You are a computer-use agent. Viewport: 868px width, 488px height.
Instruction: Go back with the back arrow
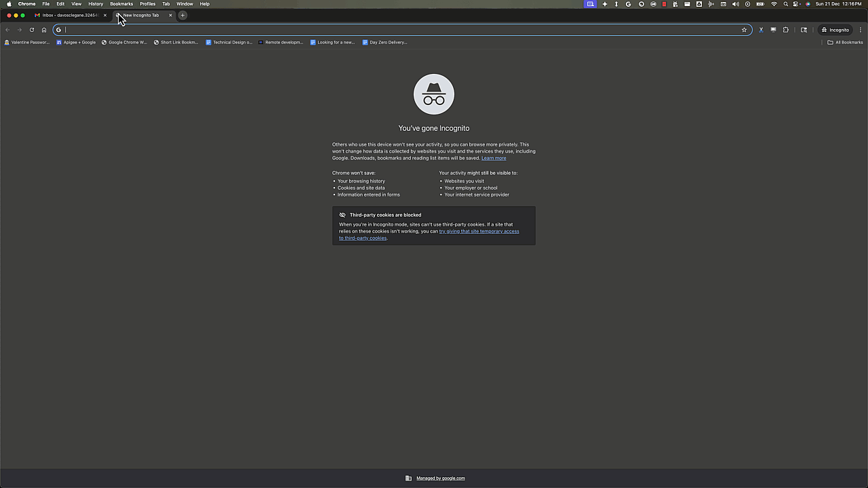point(7,30)
